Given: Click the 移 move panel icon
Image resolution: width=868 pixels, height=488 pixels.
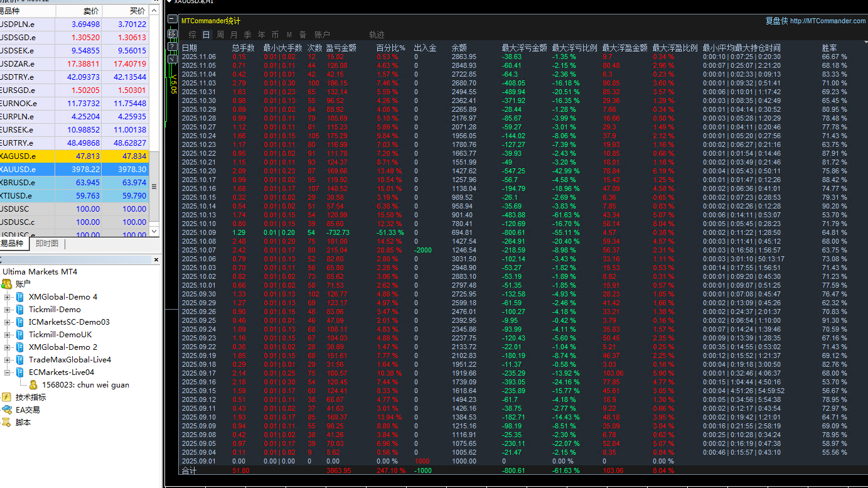Looking at the screenshot, I should coord(172,33).
